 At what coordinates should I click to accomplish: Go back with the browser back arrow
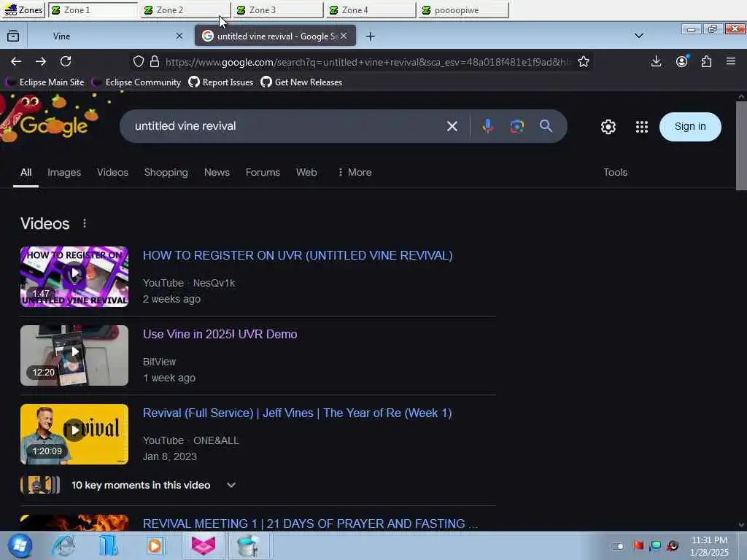click(x=16, y=61)
